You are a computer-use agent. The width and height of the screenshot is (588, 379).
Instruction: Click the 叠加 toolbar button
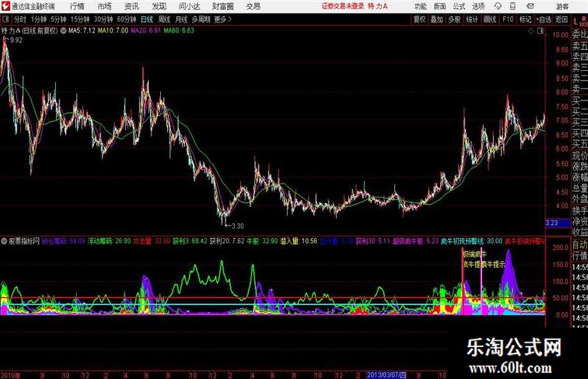coord(437,19)
